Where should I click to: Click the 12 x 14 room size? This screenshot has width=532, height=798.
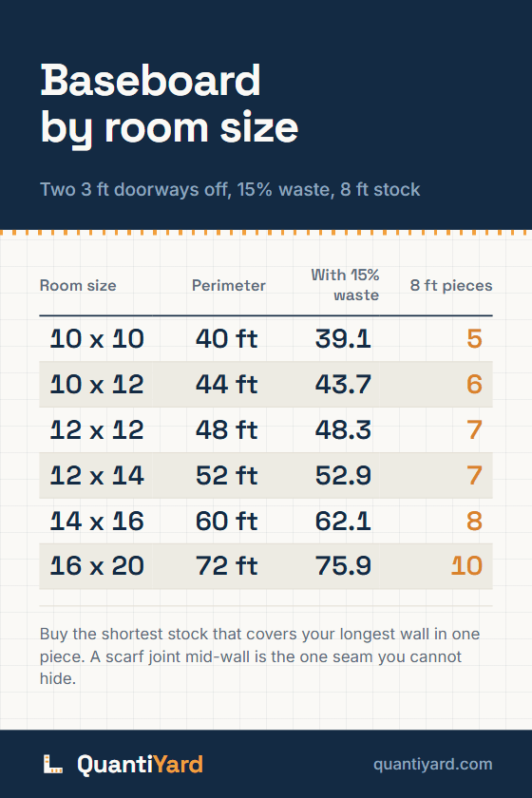(x=97, y=475)
